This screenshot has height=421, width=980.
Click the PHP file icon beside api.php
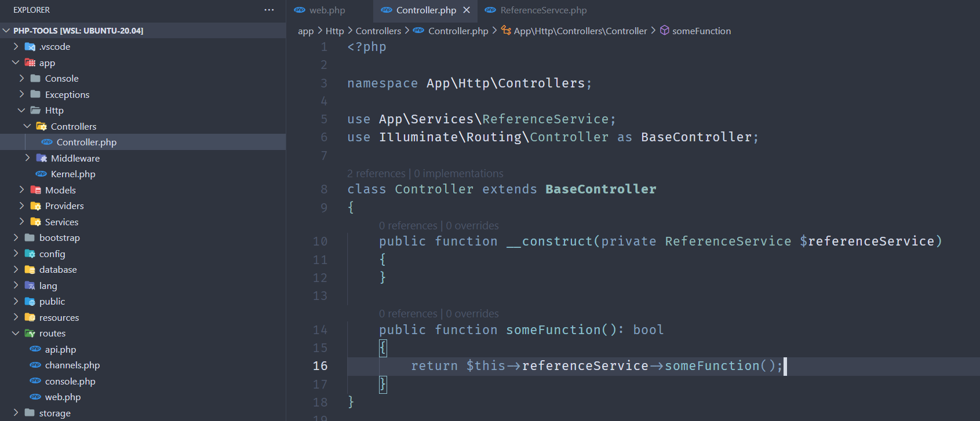tap(35, 349)
